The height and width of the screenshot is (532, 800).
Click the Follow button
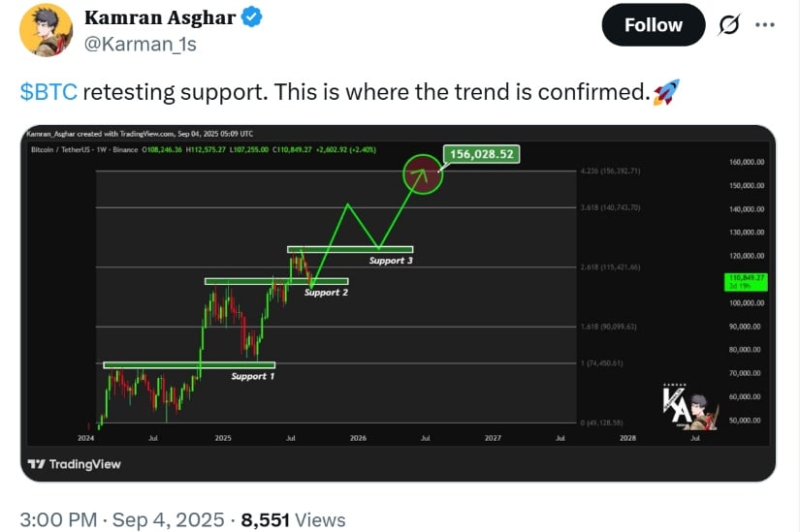tap(653, 24)
